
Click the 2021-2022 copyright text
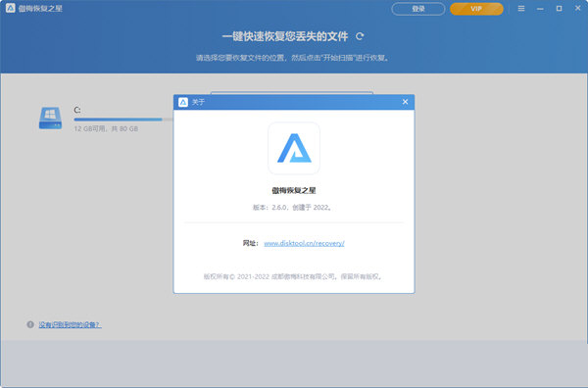point(292,276)
